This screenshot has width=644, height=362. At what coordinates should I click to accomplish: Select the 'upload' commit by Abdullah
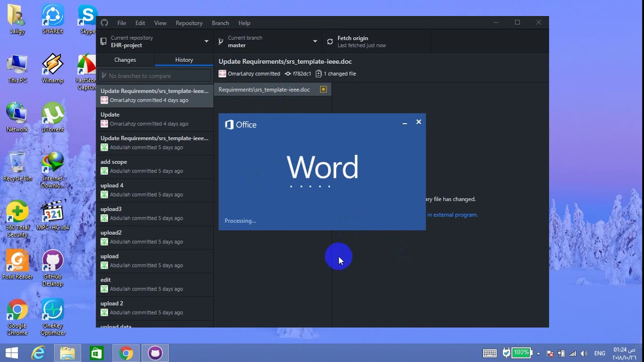(x=154, y=261)
